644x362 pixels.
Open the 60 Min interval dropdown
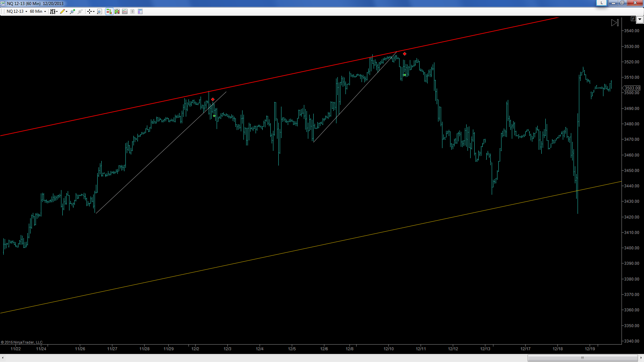click(x=38, y=11)
